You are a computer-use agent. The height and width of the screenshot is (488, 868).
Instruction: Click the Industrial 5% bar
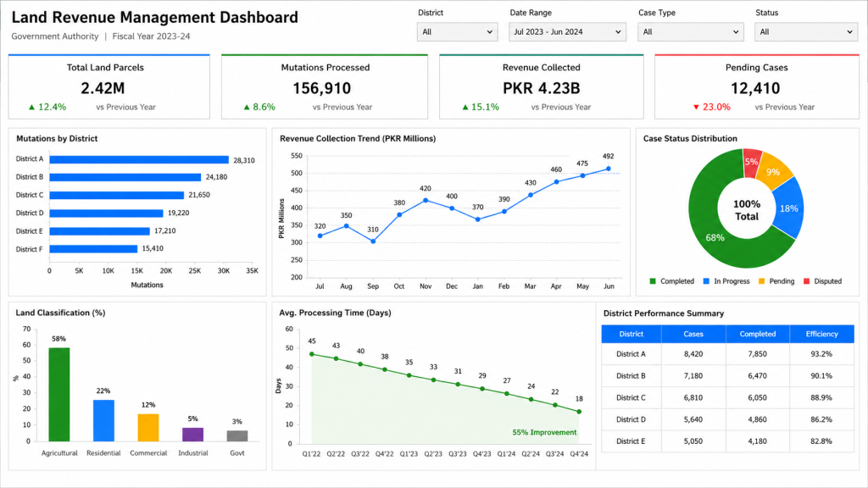click(192, 435)
